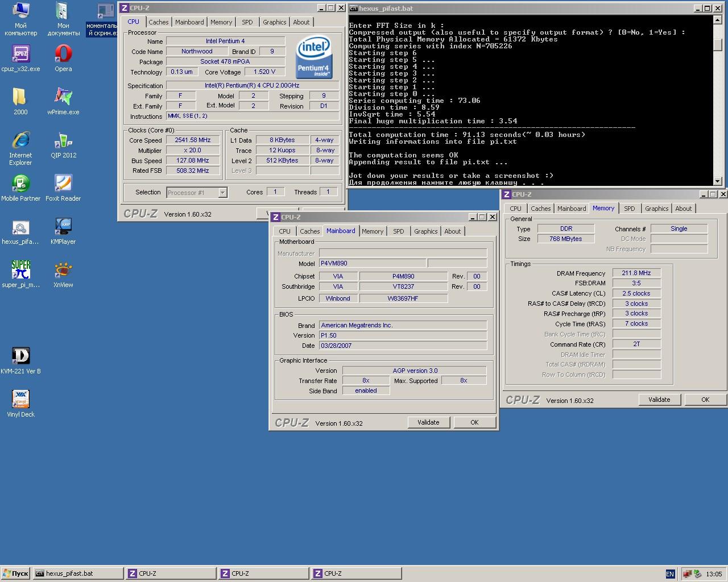The image size is (728, 582).
Task: Launch the KMPlayer desktop icon
Action: tap(63, 231)
